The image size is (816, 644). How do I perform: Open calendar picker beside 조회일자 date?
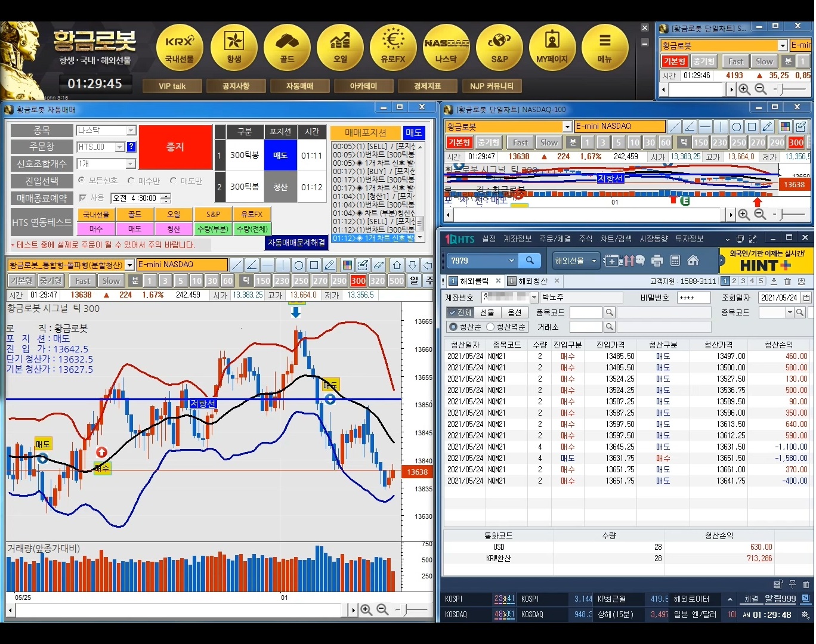point(806,298)
